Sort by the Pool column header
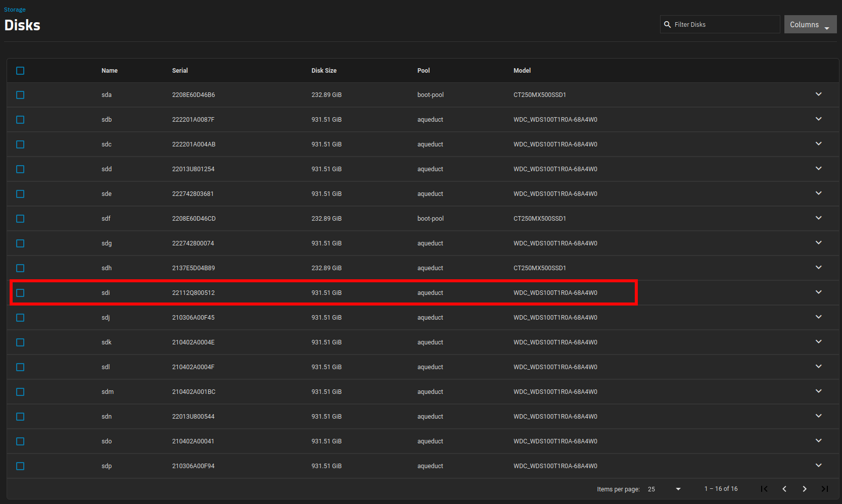Screen dimensions: 842x504 point(424,71)
